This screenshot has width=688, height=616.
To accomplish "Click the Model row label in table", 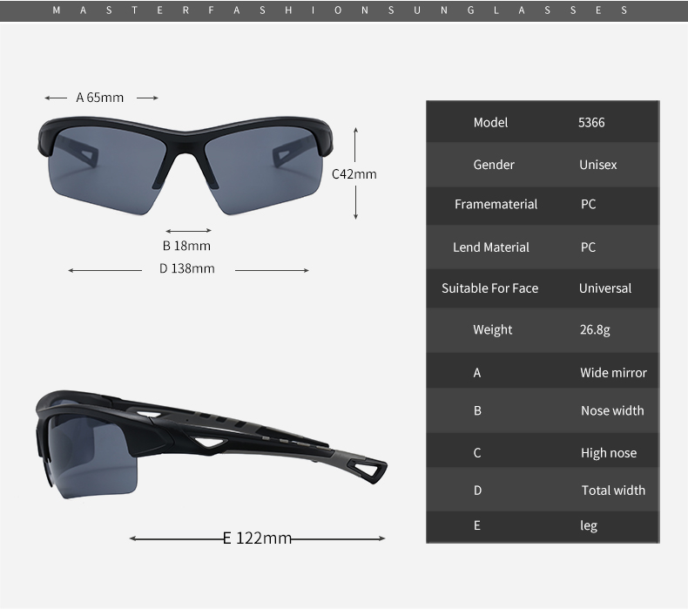I will [490, 122].
